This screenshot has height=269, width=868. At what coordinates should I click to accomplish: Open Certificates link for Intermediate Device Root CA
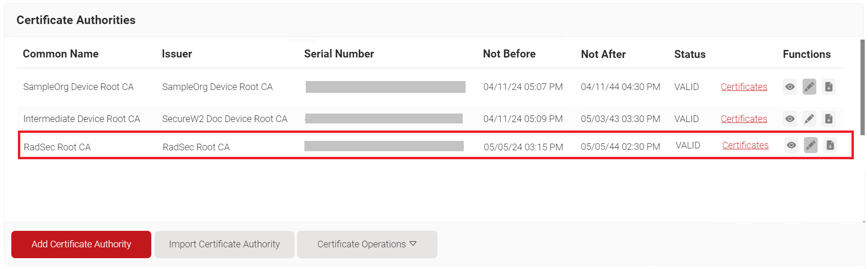point(744,119)
